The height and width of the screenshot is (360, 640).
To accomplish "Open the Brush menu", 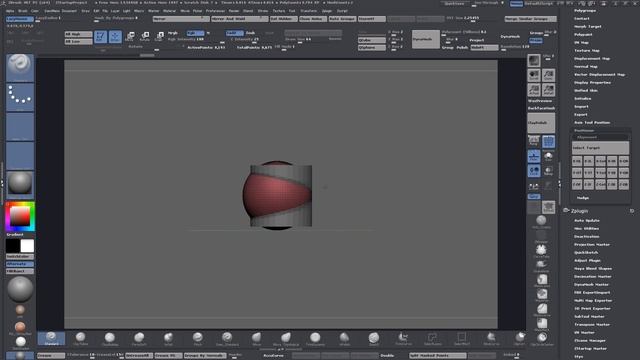I will point(22,11).
